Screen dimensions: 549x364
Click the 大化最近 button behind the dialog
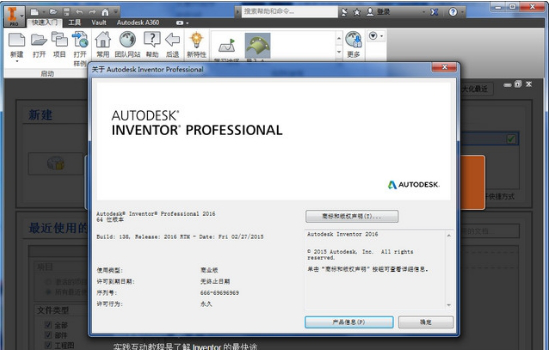(476, 89)
